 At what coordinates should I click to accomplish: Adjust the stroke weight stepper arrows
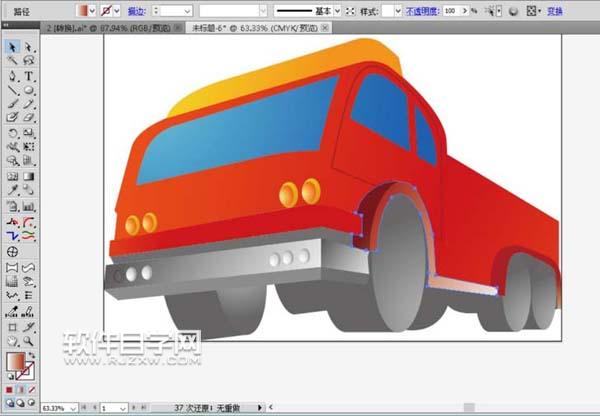pos(156,11)
